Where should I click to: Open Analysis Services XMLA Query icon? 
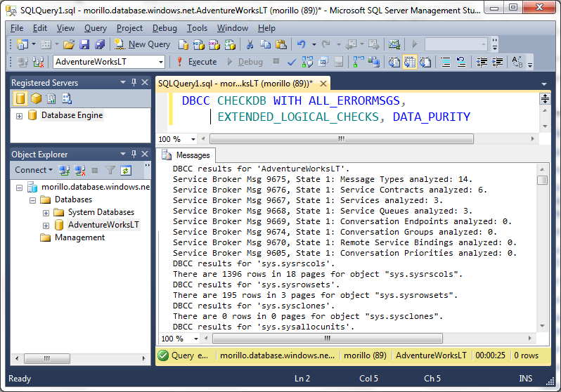click(230, 44)
